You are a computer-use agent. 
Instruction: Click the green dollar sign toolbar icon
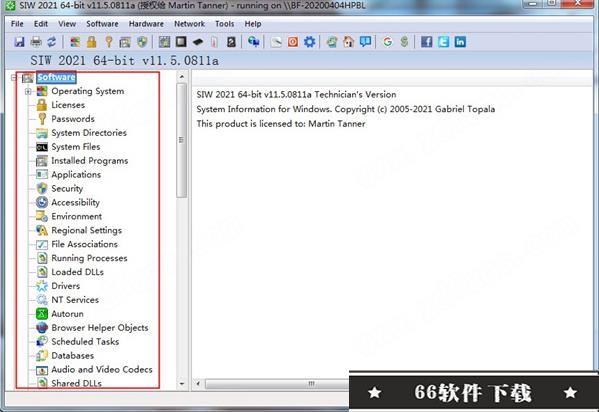click(405, 42)
